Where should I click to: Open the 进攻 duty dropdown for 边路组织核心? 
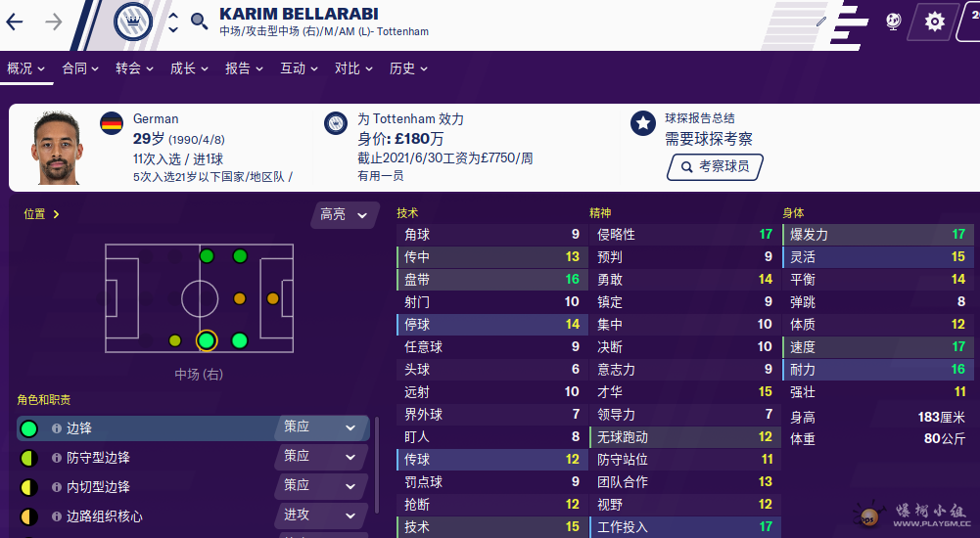pyautogui.click(x=320, y=515)
